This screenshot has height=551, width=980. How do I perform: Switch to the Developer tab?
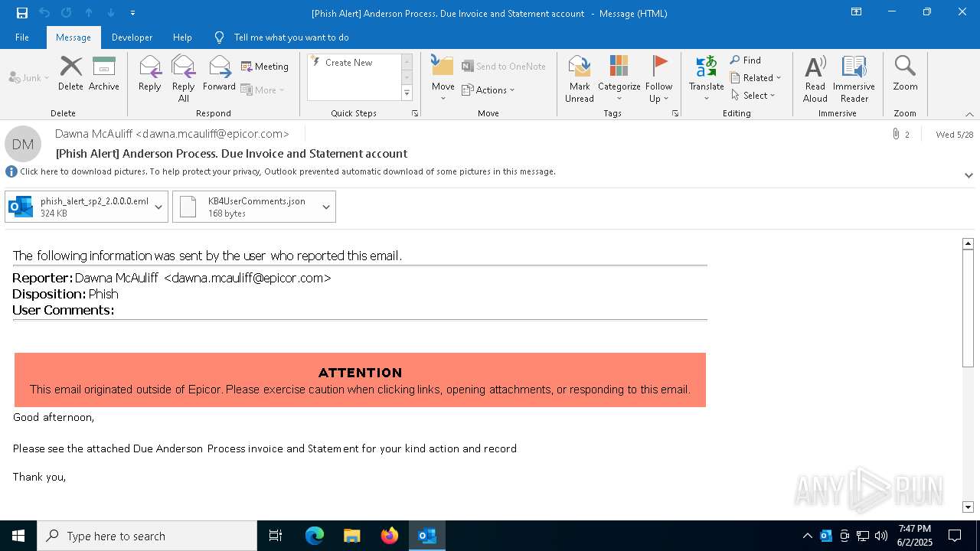(132, 37)
